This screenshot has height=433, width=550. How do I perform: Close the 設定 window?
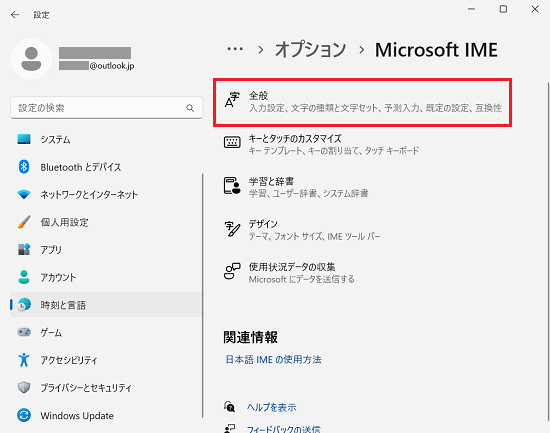point(535,9)
